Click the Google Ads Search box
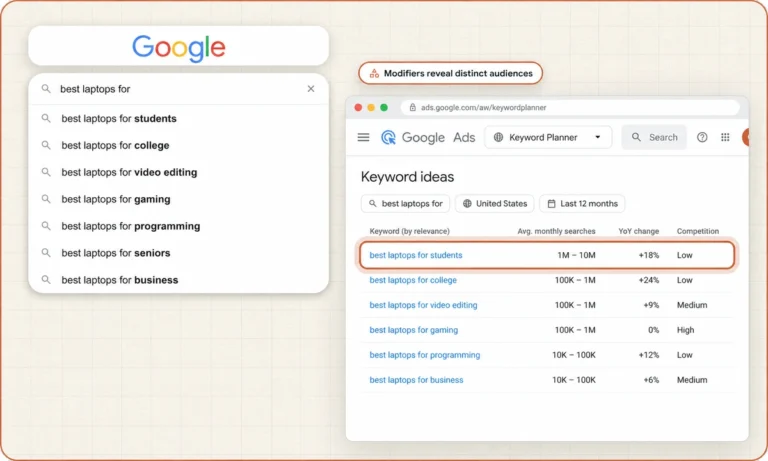 [654, 137]
